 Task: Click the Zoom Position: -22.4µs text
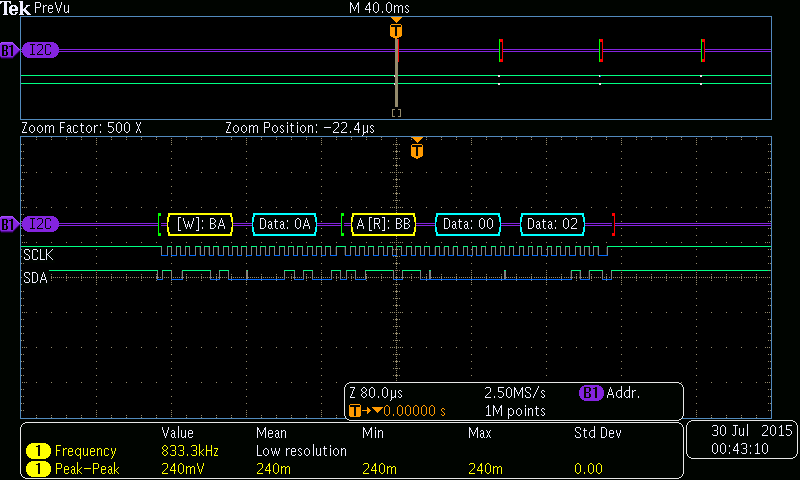[x=299, y=128]
